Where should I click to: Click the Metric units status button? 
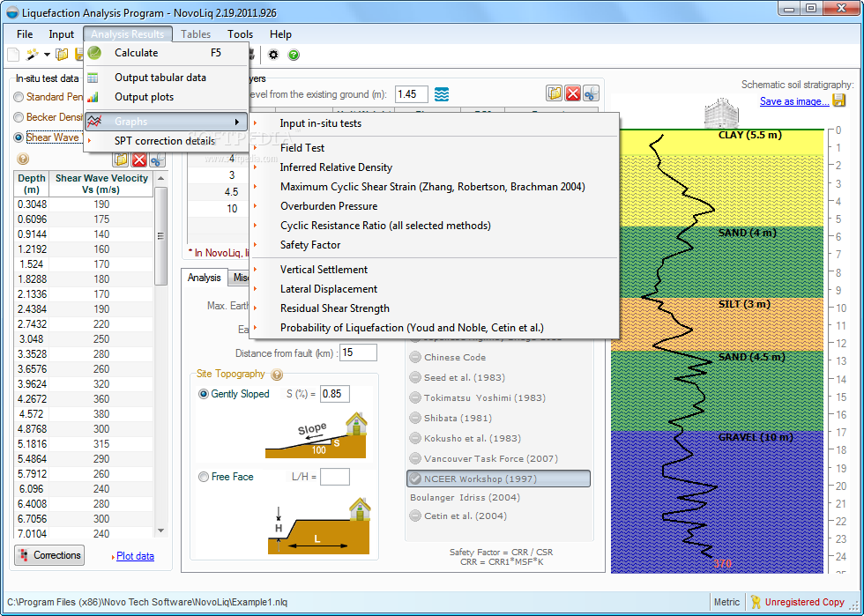pos(726,602)
